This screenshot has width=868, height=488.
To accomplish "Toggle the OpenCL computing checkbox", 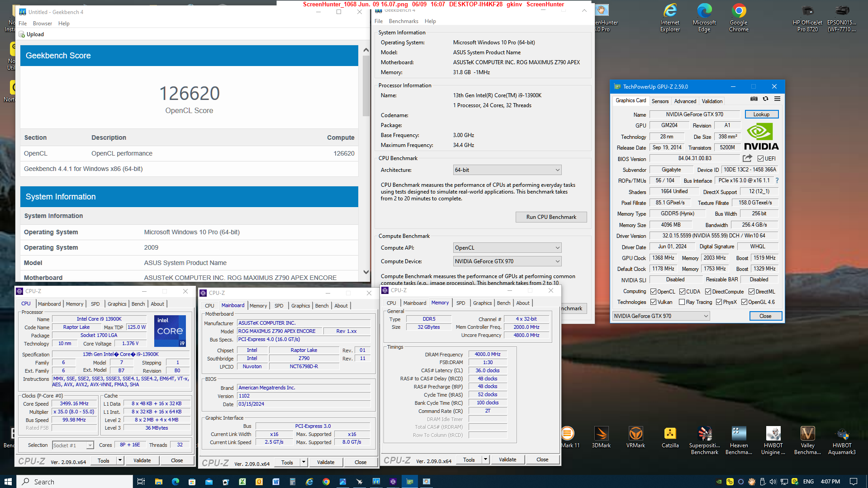I will (x=653, y=292).
